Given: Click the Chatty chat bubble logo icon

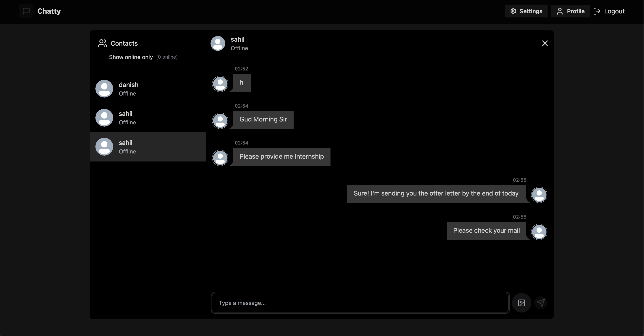Looking at the screenshot, I should click(x=26, y=11).
